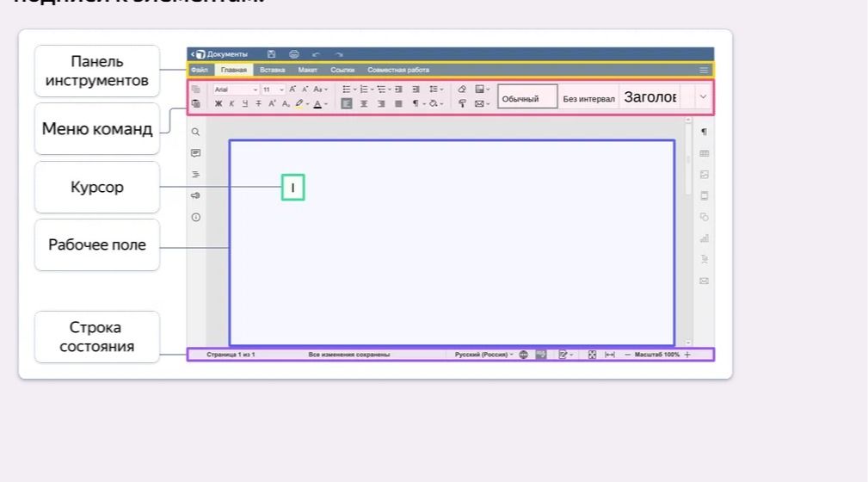The height and width of the screenshot is (482, 868).
Task: Toggle Bold formatting (Ж)
Action: 219,103
